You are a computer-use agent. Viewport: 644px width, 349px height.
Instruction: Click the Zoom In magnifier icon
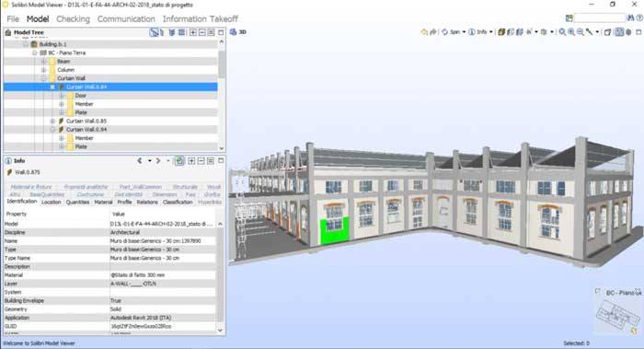point(571,32)
